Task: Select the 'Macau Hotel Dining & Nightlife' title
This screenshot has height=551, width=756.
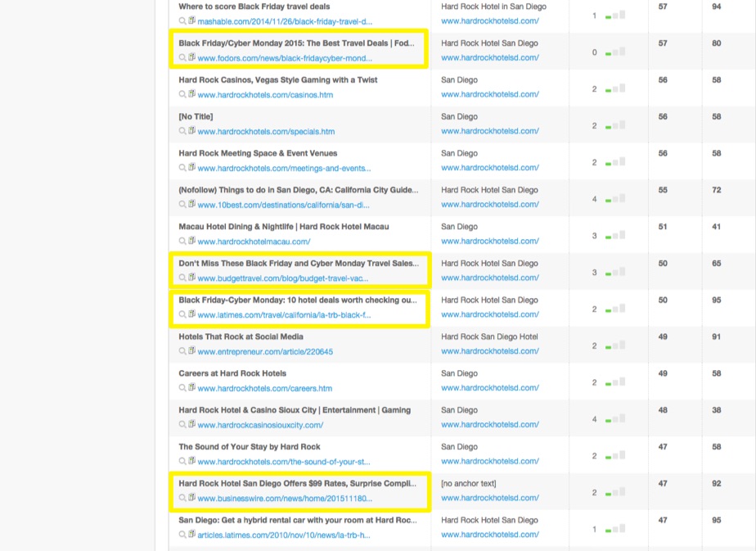Action: (x=283, y=226)
